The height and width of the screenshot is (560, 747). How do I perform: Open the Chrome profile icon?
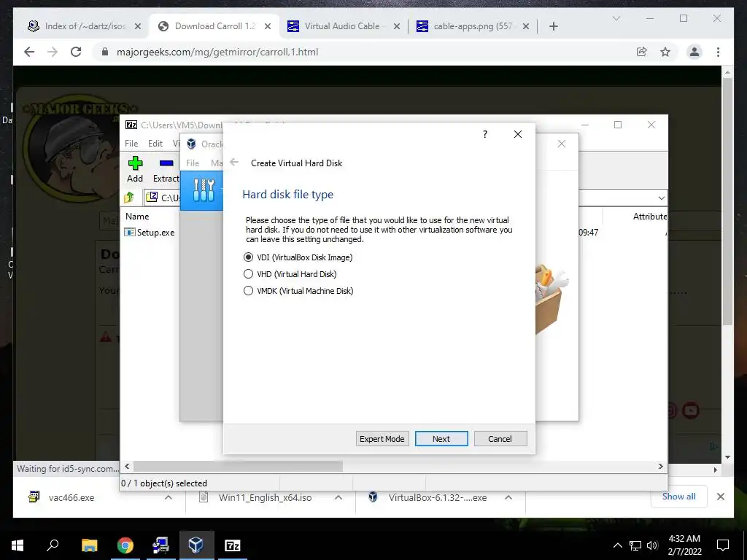coord(694,52)
